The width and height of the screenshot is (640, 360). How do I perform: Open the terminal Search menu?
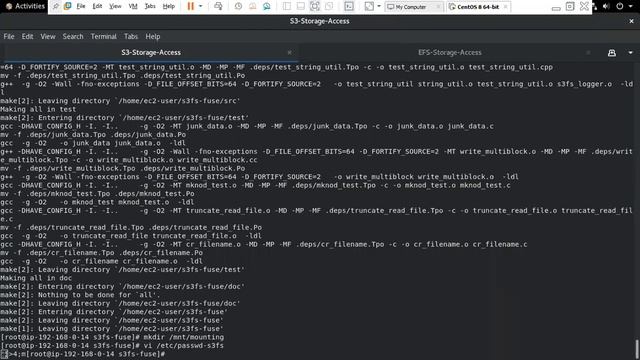click(73, 36)
